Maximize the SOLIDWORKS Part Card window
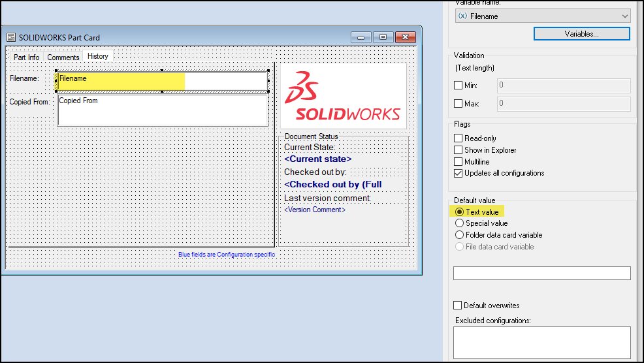Viewport: 644px width, 363px height. (383, 37)
